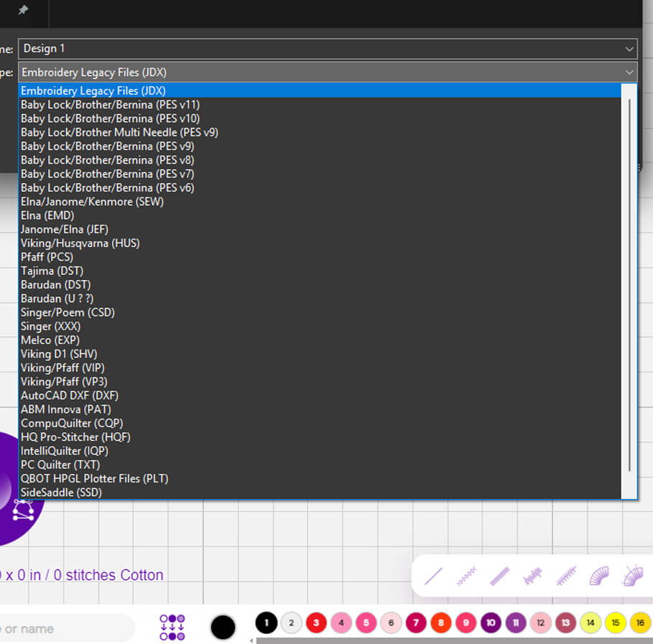Choose the satin stitch tool icon

pyautogui.click(x=499, y=575)
